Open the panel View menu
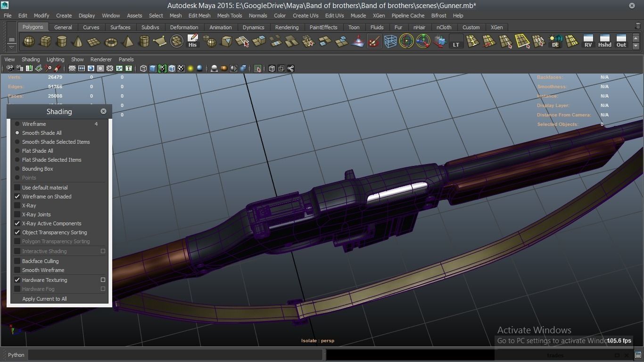 (x=9, y=59)
